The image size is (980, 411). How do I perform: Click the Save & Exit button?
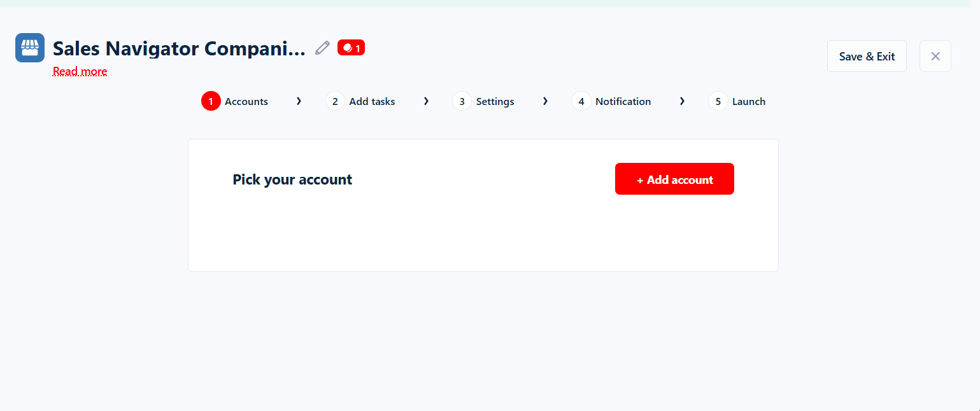[867, 56]
